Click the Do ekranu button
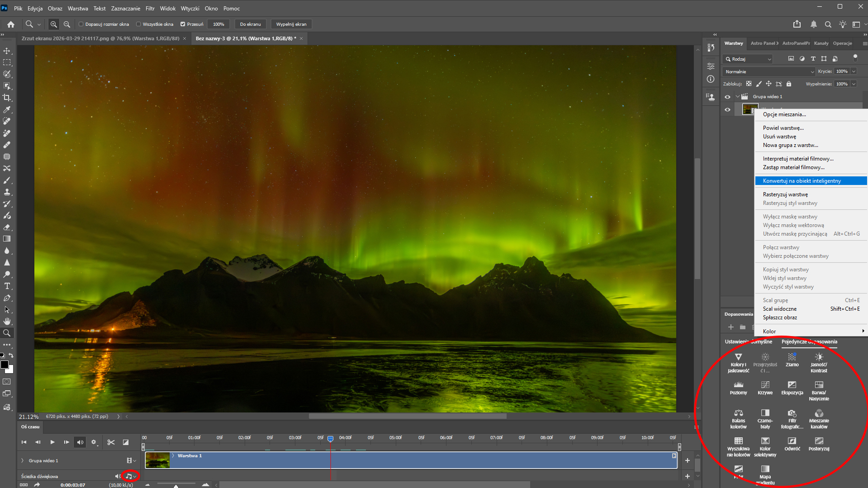The image size is (868, 488). [250, 24]
